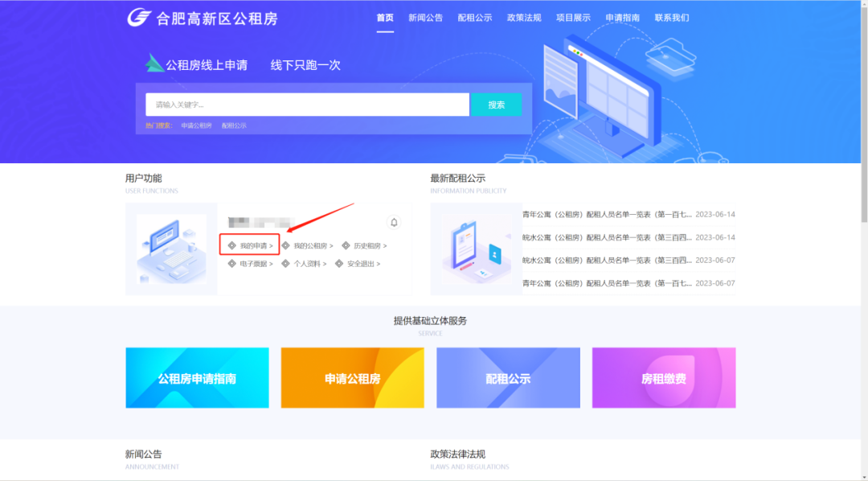
Task: Click the 配租公示 clipboard illustration
Action: pyautogui.click(x=476, y=249)
